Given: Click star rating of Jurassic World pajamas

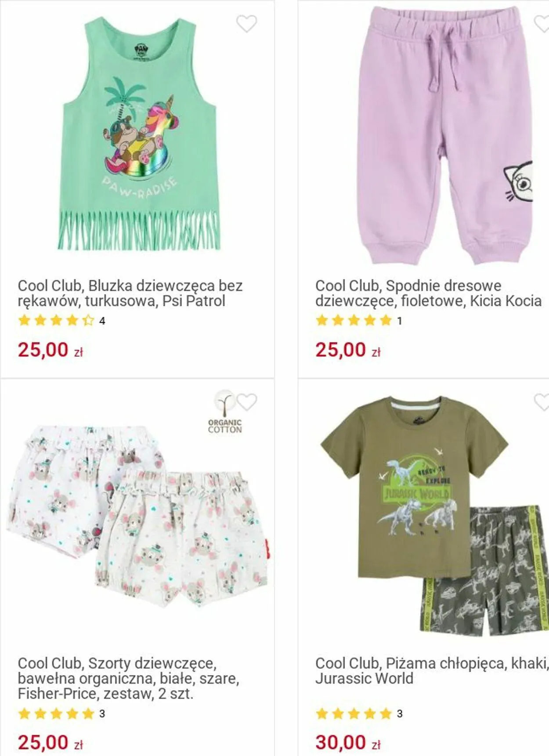Looking at the screenshot, I should pyautogui.click(x=354, y=713).
